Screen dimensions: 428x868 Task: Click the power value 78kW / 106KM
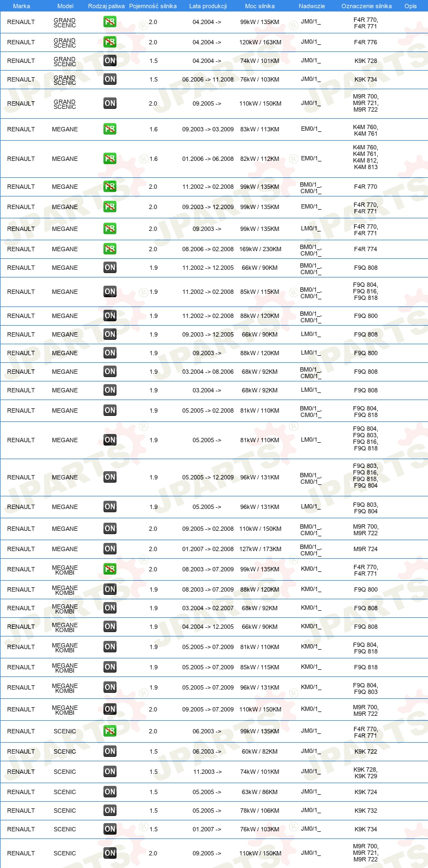pos(260,811)
